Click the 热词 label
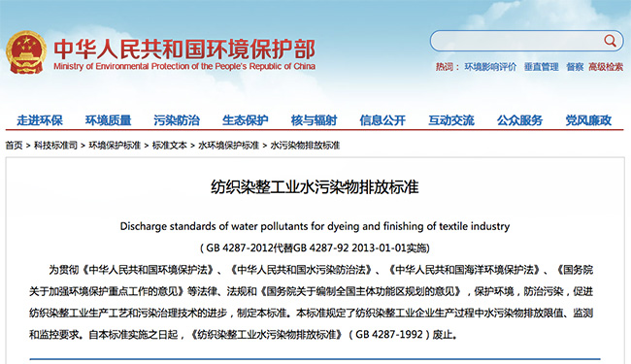 click(x=448, y=67)
